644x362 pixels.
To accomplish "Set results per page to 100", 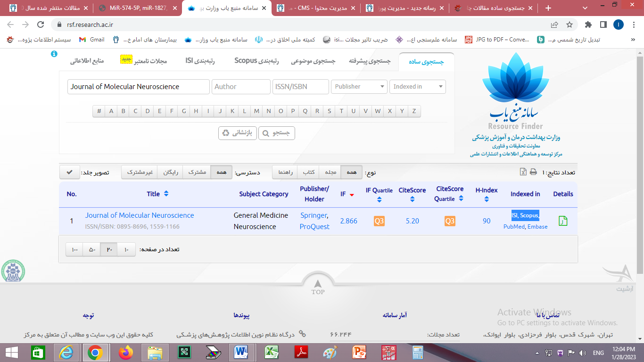I will click(75, 249).
